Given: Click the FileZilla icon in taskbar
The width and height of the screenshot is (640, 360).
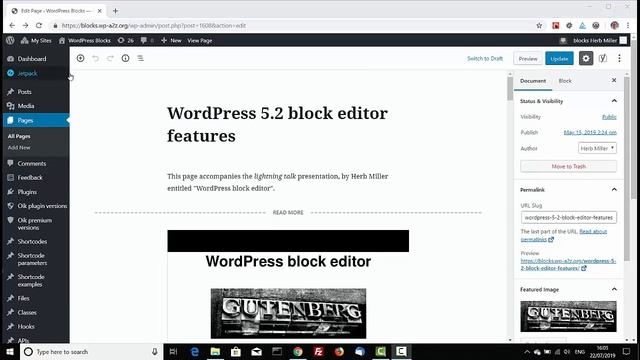Looking at the screenshot, I should coord(318,352).
